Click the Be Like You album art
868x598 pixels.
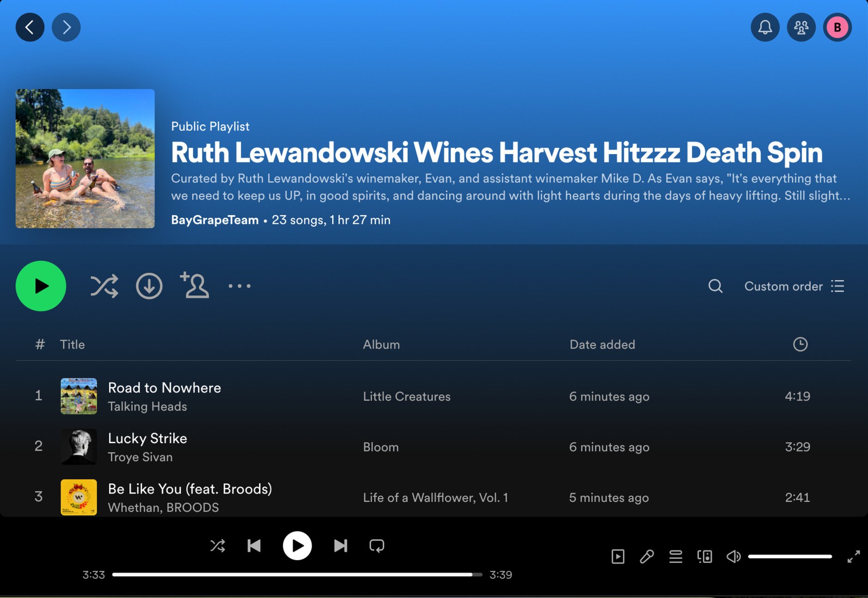(x=79, y=497)
